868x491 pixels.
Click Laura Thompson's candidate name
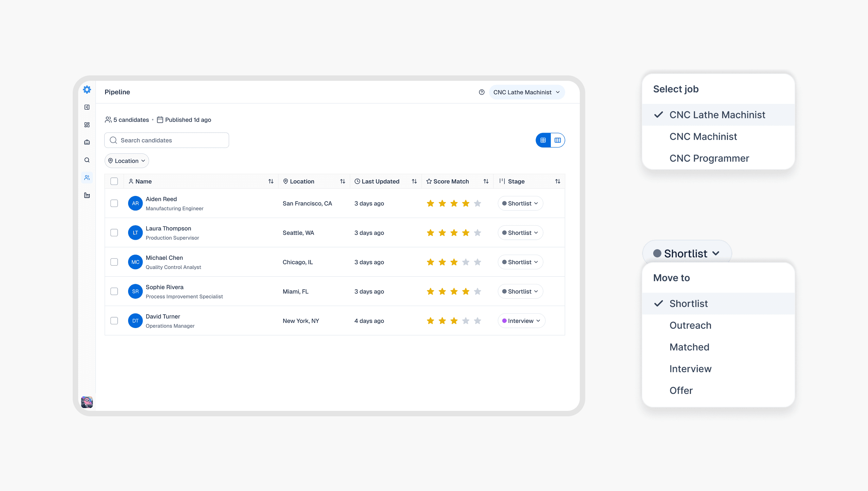[168, 229]
